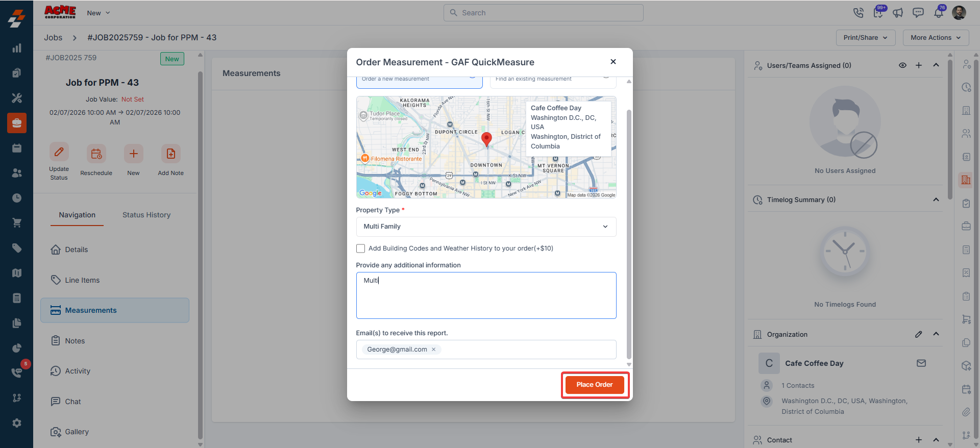Viewport: 980px width, 448px height.
Task: Click the right details panel scrollbar
Action: [x=950, y=130]
